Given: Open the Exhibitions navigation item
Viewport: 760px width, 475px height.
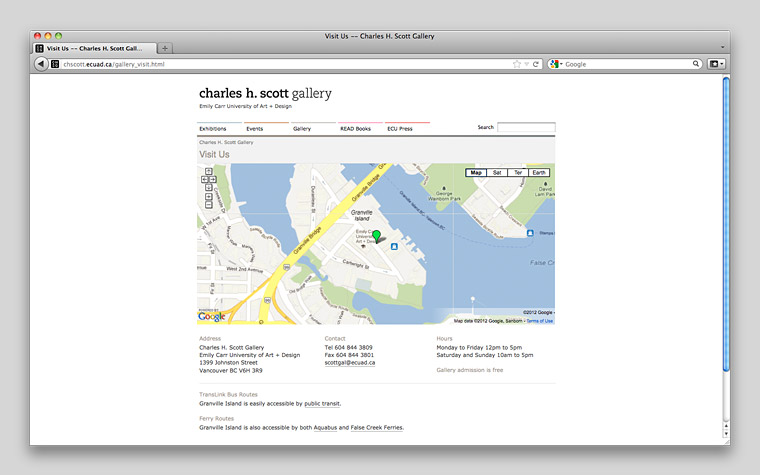Looking at the screenshot, I should (x=213, y=129).
